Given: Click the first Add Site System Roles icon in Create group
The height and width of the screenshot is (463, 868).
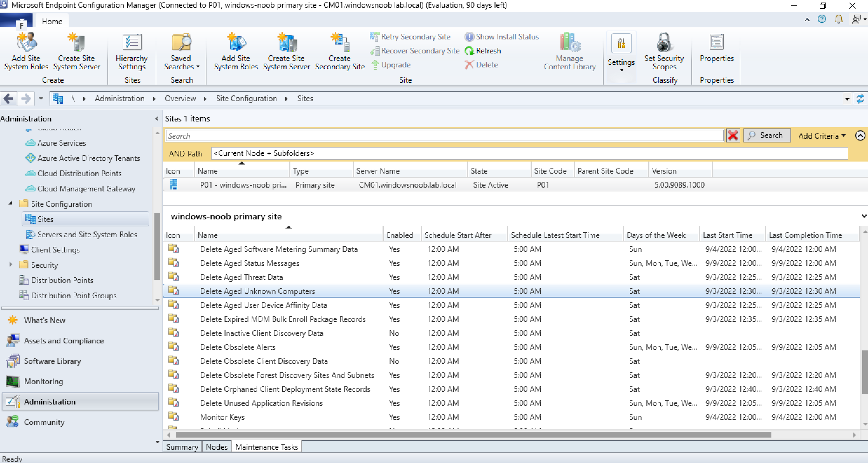Looking at the screenshot, I should 26,42.
